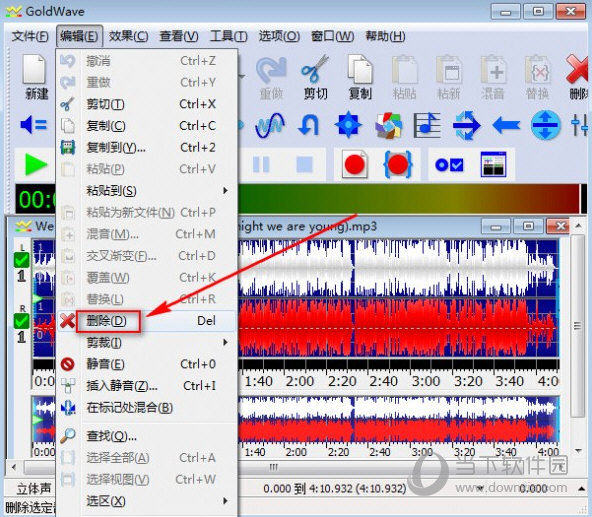The height and width of the screenshot is (517, 592).
Task: Click the red Record button
Action: point(355,164)
